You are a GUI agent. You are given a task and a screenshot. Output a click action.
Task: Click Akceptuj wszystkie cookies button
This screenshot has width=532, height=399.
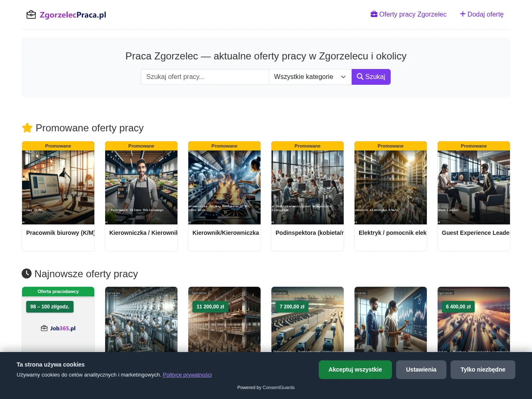355,369
